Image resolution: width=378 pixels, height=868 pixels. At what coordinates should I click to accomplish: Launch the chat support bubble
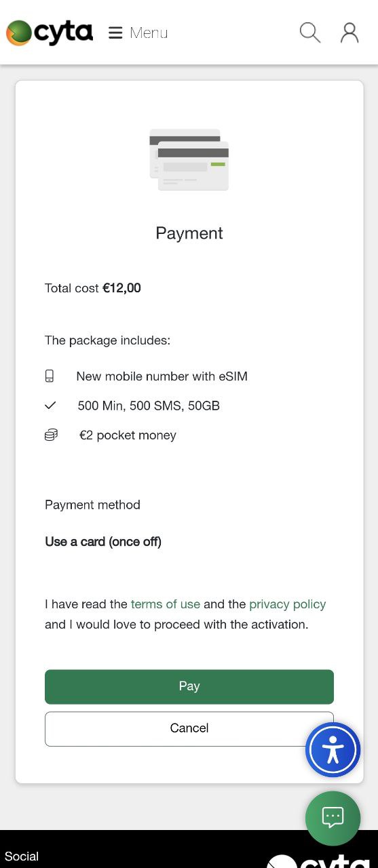point(333,818)
